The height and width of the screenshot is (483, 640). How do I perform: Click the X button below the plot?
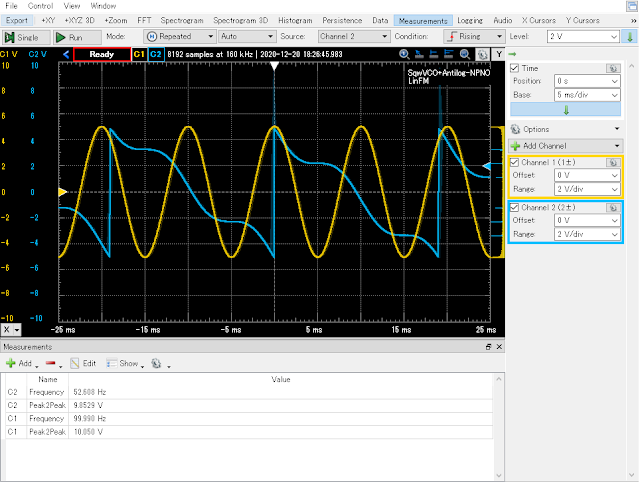click(7, 329)
